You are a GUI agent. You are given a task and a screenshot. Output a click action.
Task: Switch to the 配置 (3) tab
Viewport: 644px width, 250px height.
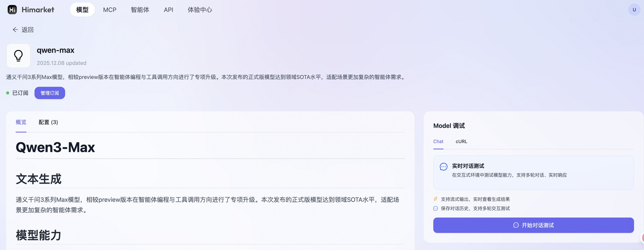pyautogui.click(x=48, y=122)
